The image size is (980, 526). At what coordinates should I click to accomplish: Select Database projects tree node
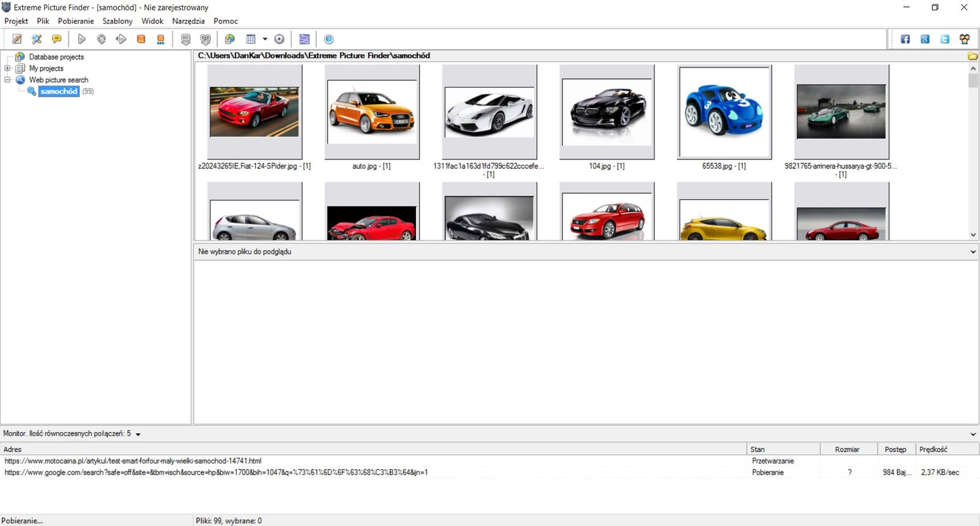56,57
